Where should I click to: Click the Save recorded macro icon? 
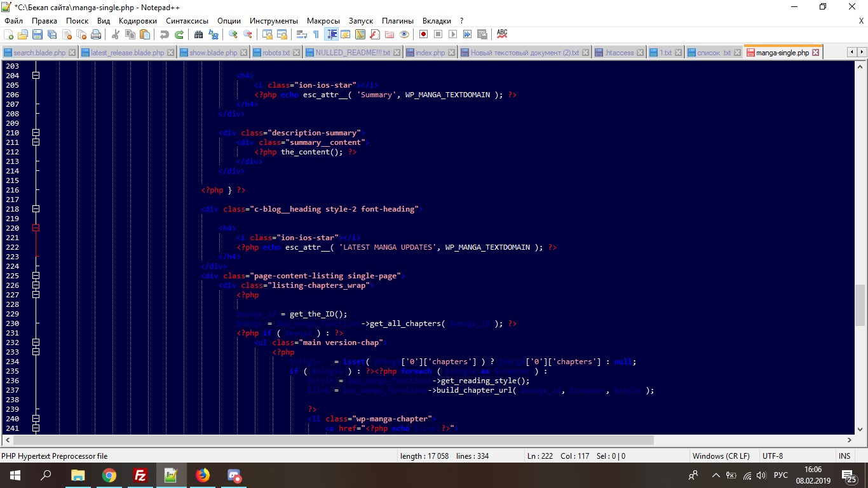(x=482, y=34)
